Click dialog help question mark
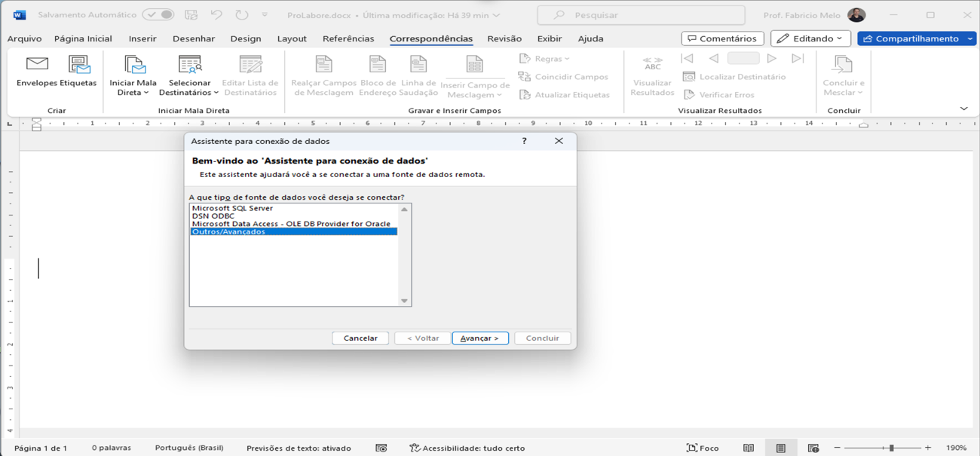 524,141
